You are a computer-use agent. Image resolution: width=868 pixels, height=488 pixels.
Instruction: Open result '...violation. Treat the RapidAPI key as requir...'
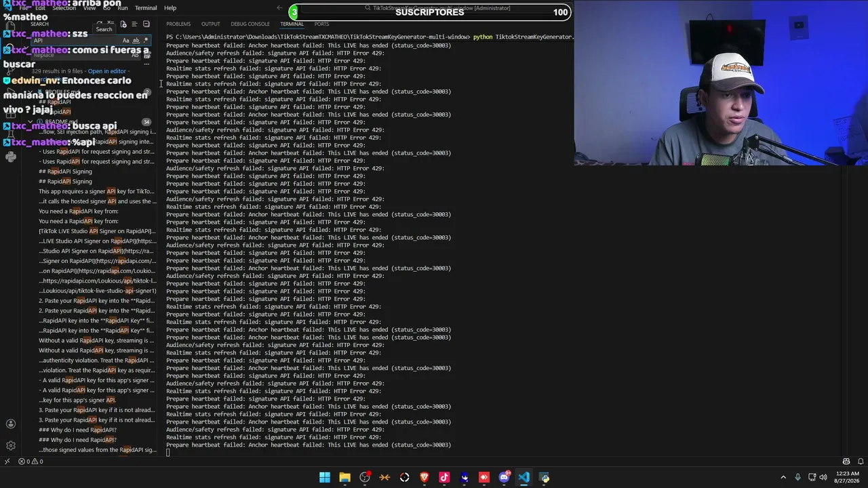(96, 371)
